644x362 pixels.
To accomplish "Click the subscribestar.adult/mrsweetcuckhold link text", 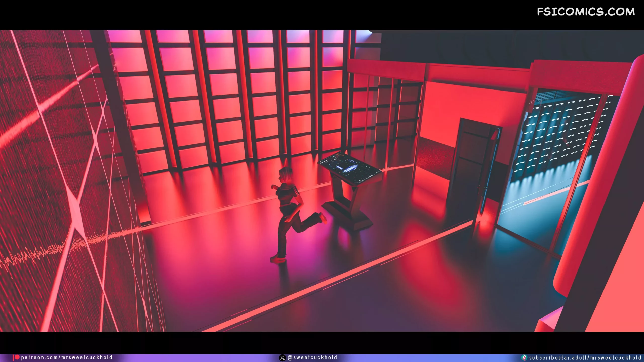I will pos(585,357).
